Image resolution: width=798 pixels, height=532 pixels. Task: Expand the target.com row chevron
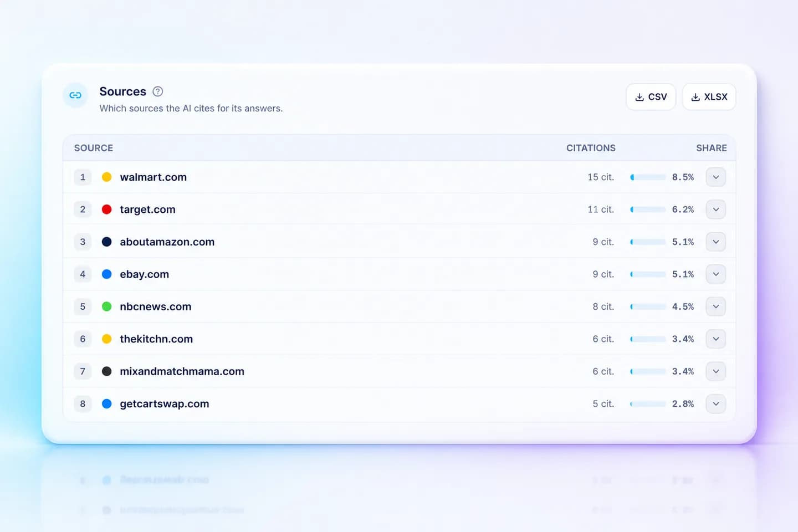click(x=716, y=209)
